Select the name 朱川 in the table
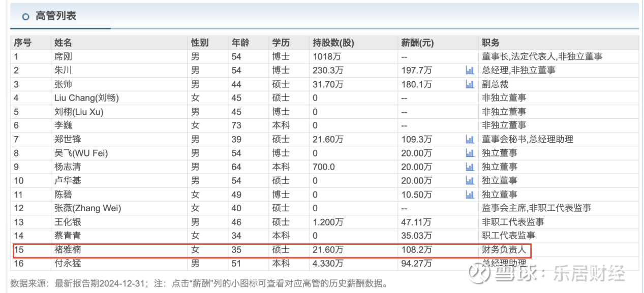 [x=63, y=70]
